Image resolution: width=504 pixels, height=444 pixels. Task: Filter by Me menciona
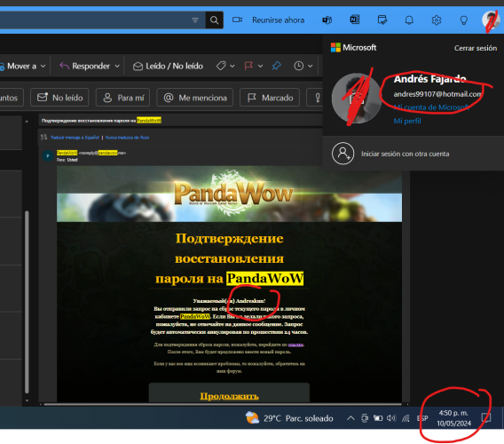point(195,98)
